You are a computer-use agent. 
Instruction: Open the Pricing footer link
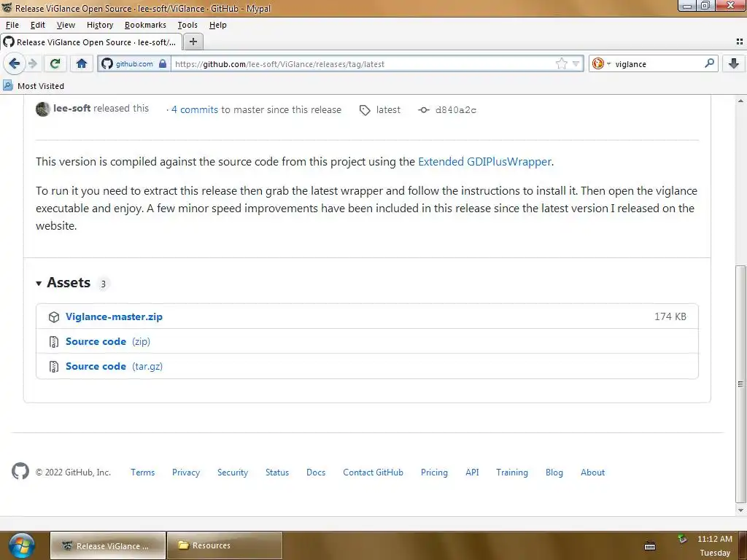click(434, 472)
